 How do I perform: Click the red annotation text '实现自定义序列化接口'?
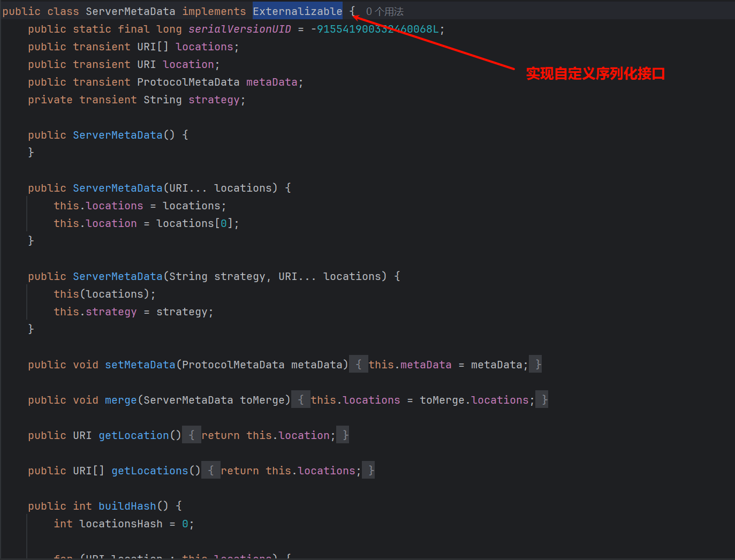pos(595,73)
